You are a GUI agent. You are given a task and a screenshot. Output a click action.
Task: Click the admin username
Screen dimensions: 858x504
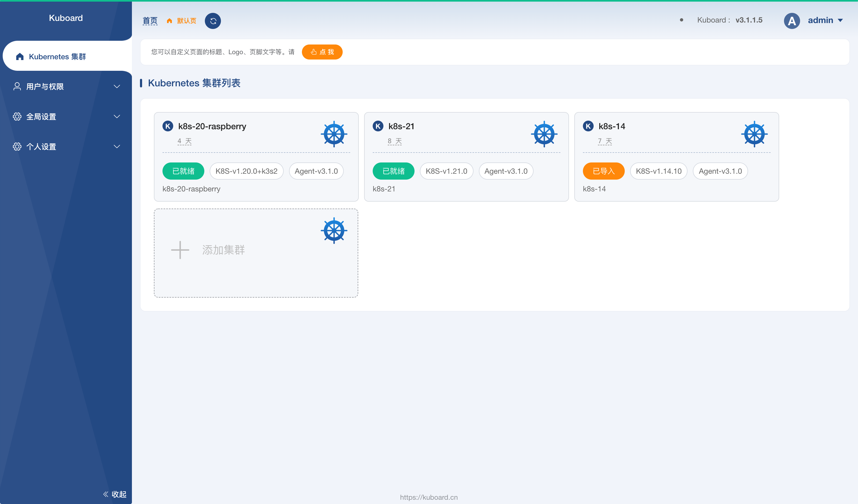(820, 20)
